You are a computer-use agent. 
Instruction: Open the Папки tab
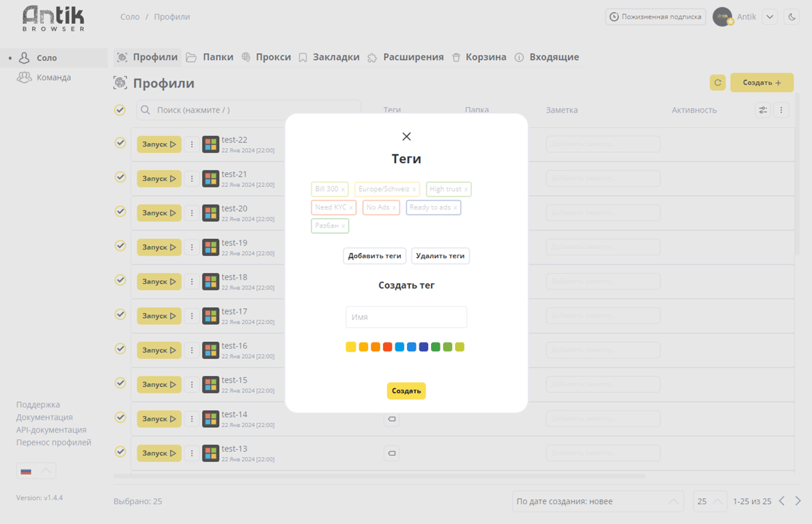(x=210, y=57)
